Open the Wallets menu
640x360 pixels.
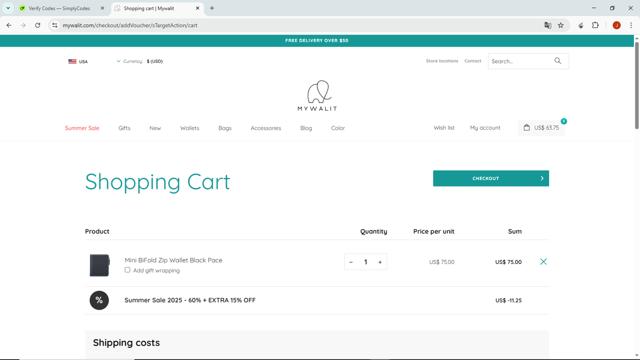pos(190,128)
